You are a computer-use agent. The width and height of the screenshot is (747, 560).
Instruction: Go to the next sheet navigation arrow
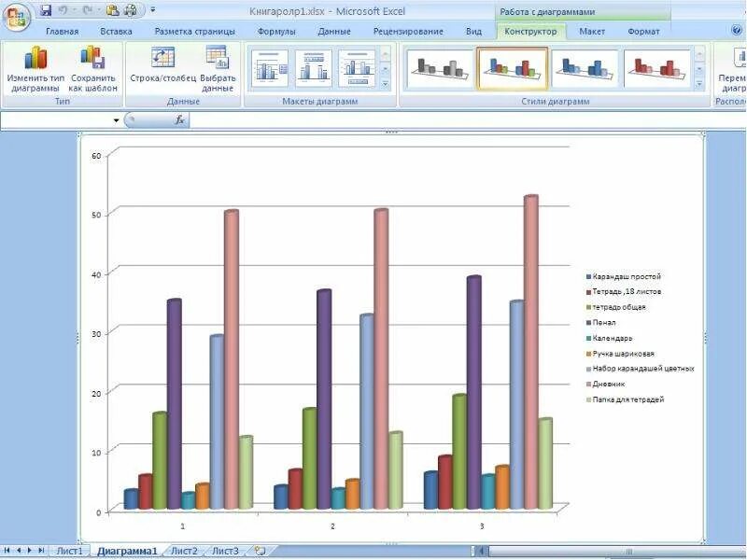pyautogui.click(x=30, y=551)
